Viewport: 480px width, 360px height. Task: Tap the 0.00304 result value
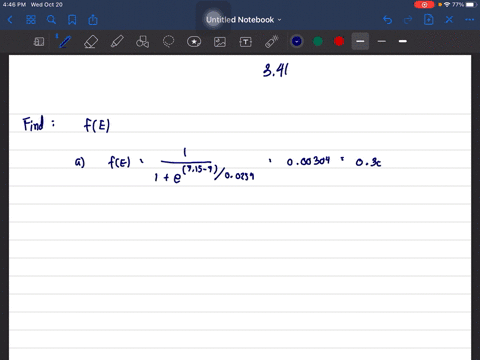click(x=308, y=162)
